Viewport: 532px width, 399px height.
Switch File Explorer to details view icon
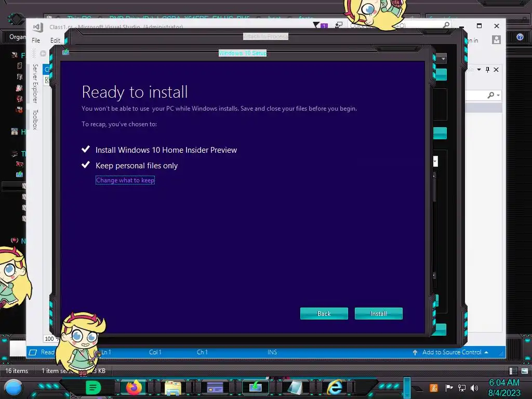tap(513, 371)
